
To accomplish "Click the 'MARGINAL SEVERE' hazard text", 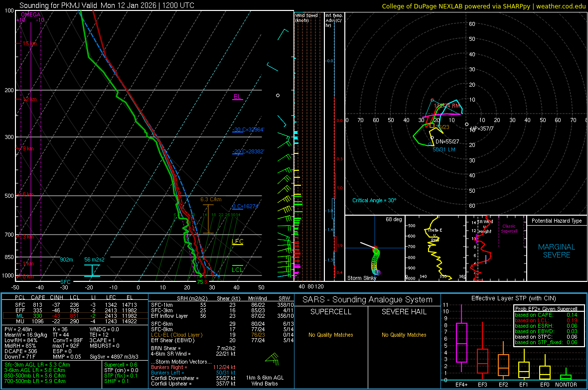I will point(557,251).
